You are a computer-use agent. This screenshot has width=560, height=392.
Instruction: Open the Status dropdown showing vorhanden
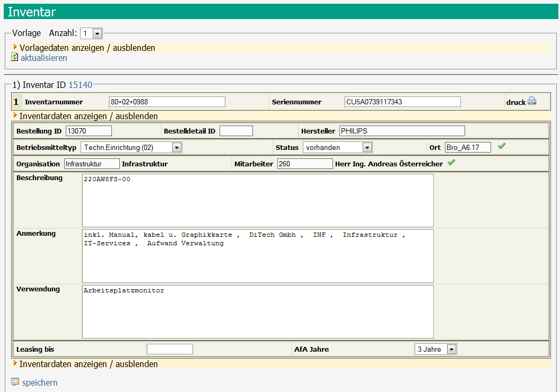[x=337, y=147]
